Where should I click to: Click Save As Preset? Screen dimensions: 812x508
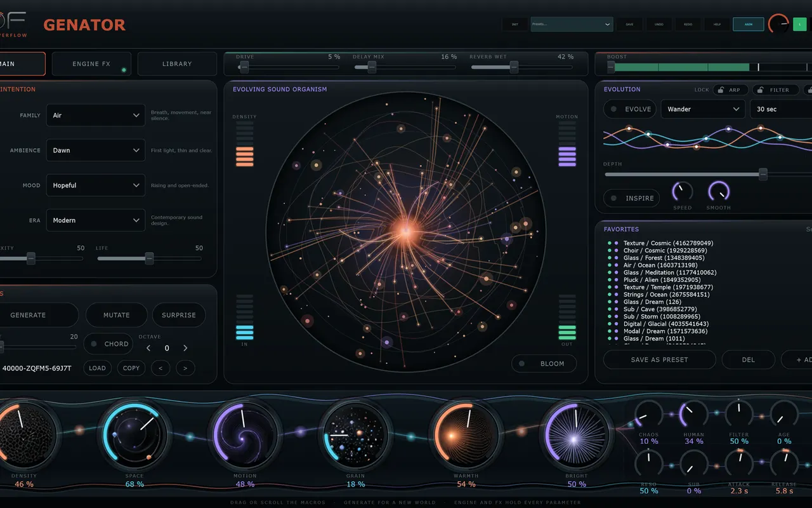tap(660, 359)
